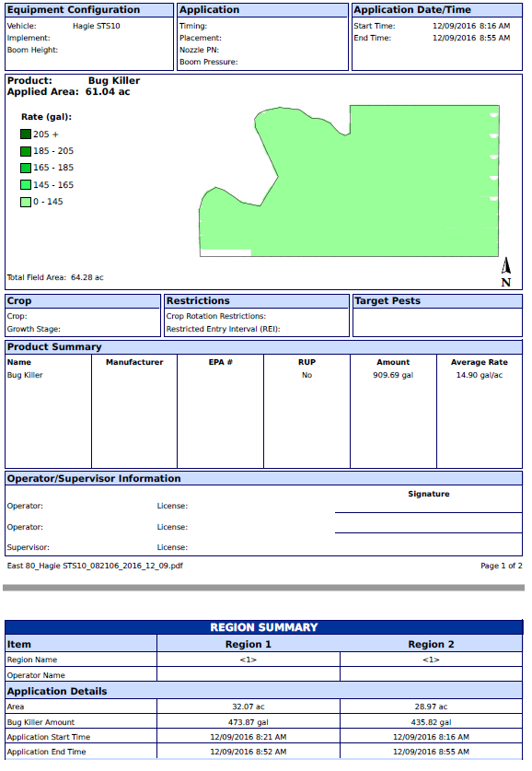Click the amount 909.69 gal
The image size is (532, 771).
pyautogui.click(x=393, y=375)
